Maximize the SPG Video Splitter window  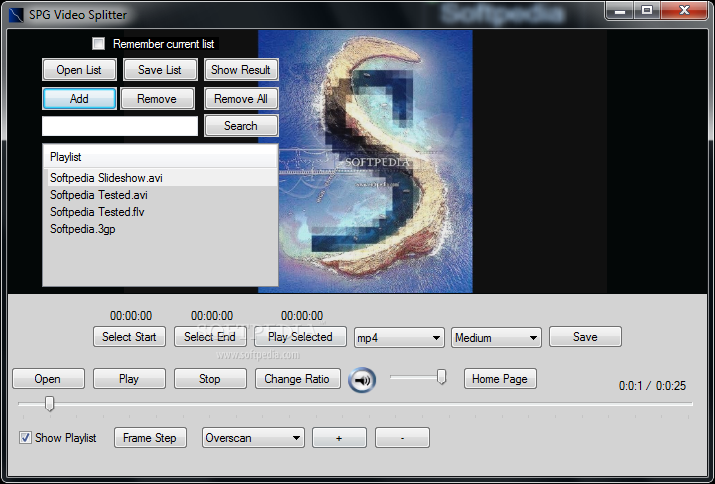point(647,10)
